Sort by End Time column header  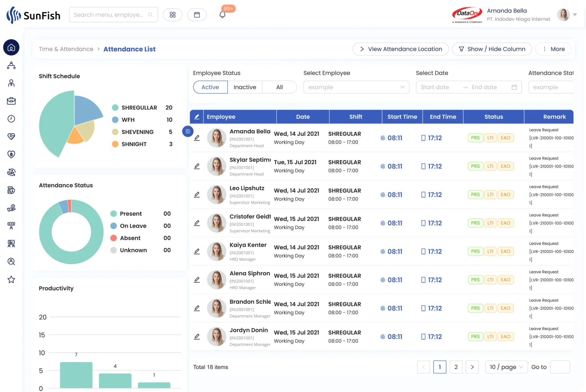coord(443,117)
